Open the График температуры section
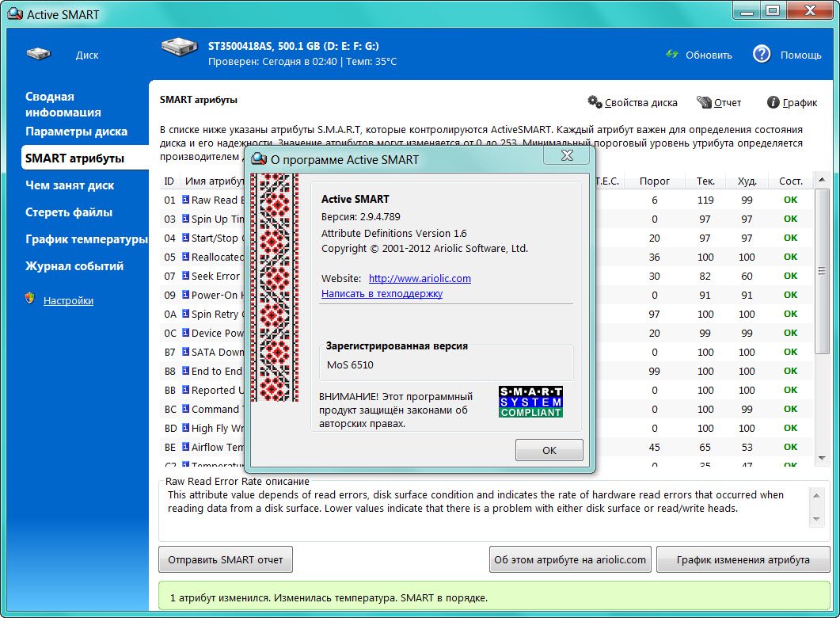The height and width of the screenshot is (618, 840). (87, 239)
